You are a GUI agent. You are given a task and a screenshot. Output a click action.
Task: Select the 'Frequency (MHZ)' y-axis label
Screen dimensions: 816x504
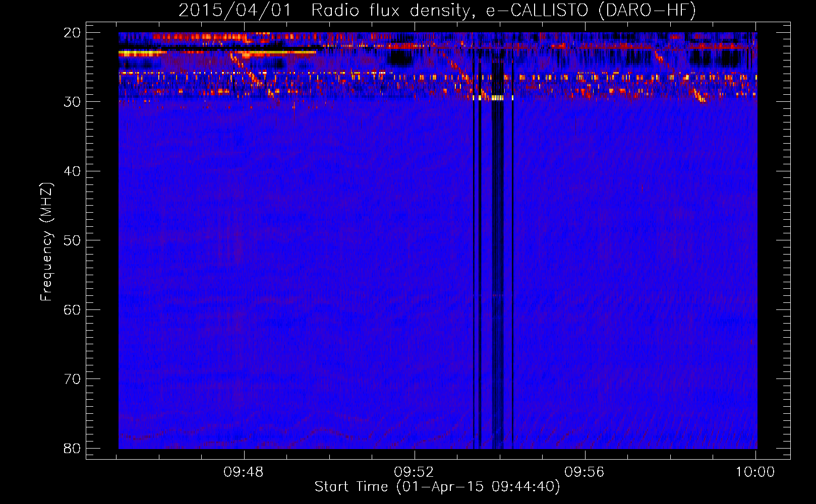46,242
